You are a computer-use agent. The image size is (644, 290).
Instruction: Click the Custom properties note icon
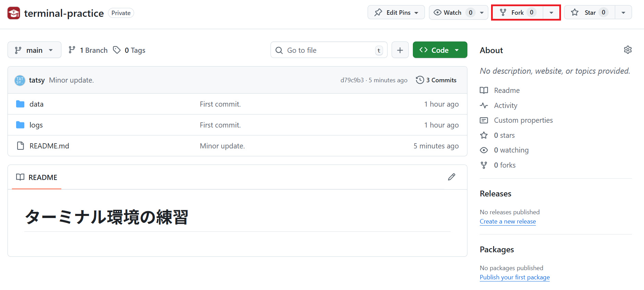(x=484, y=120)
